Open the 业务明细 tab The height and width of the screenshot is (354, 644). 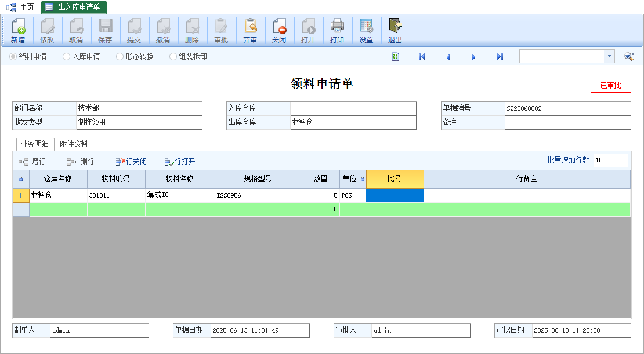click(35, 144)
